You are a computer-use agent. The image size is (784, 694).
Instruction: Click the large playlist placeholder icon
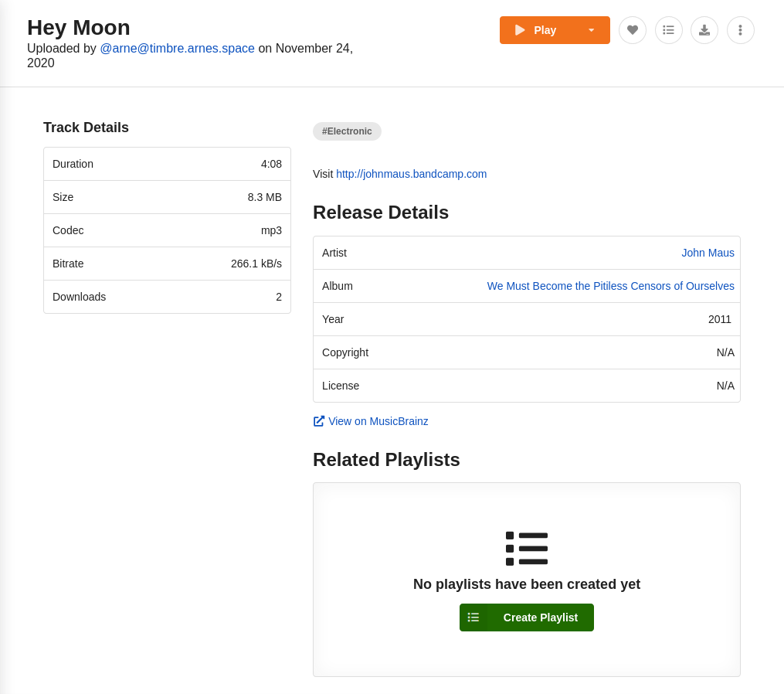pos(527,549)
